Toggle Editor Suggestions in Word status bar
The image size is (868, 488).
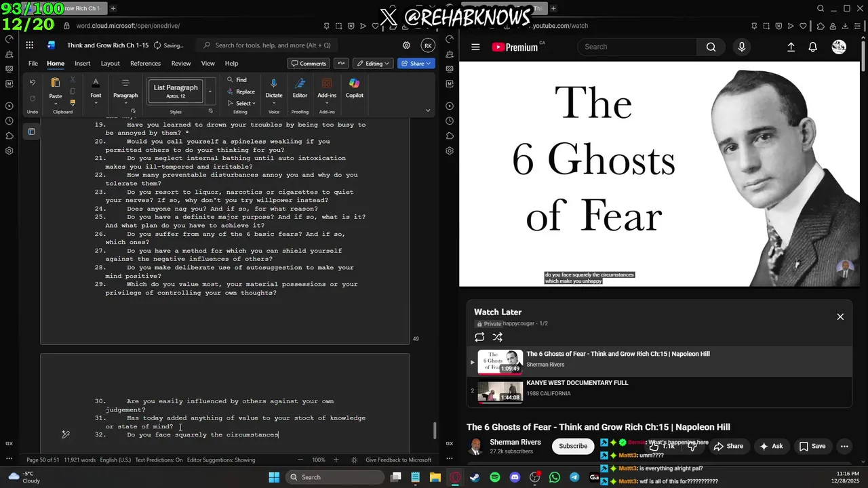tap(221, 460)
